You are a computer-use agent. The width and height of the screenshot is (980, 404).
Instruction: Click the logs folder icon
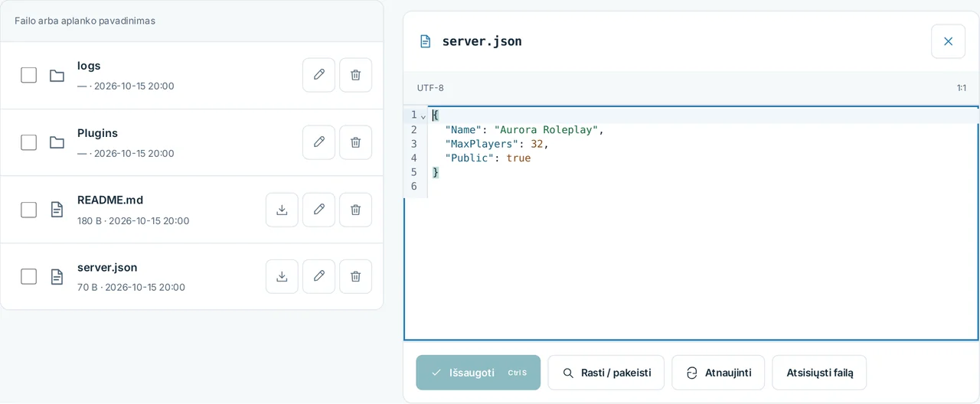point(57,75)
